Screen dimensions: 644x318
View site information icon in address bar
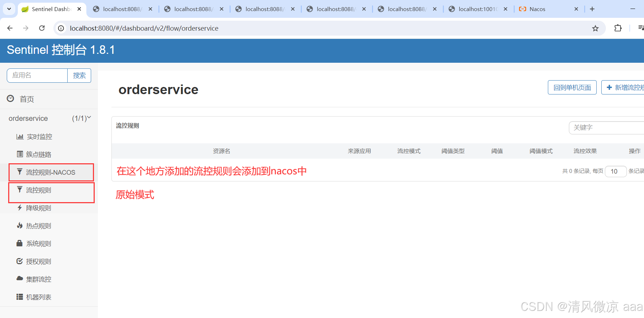pos(61,28)
